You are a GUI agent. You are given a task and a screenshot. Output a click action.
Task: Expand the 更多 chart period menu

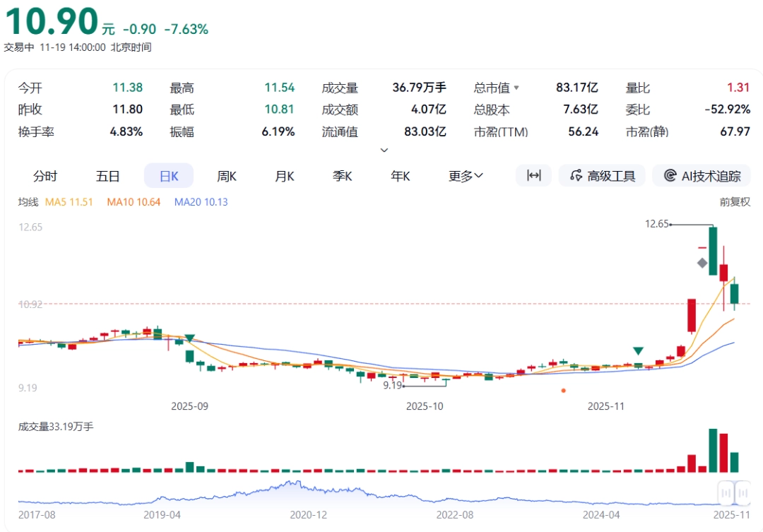tap(465, 176)
